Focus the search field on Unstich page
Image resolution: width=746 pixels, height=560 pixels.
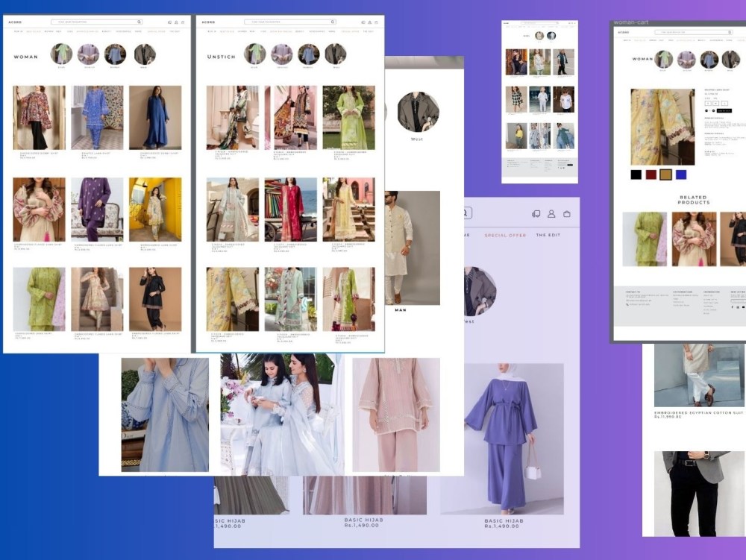click(289, 22)
